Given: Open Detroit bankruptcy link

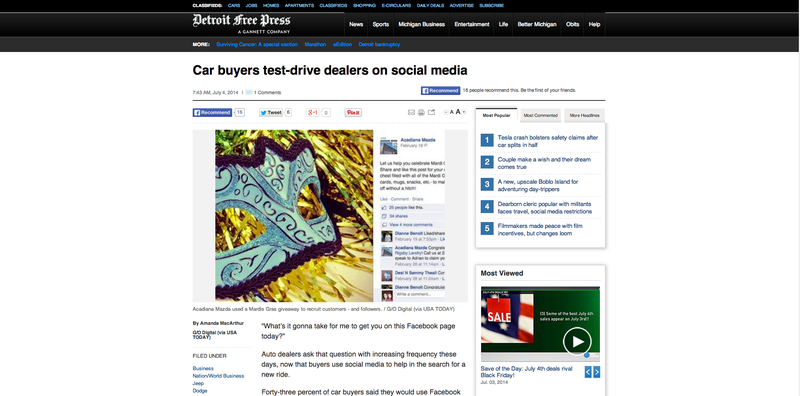Looking at the screenshot, I should click(x=379, y=44).
